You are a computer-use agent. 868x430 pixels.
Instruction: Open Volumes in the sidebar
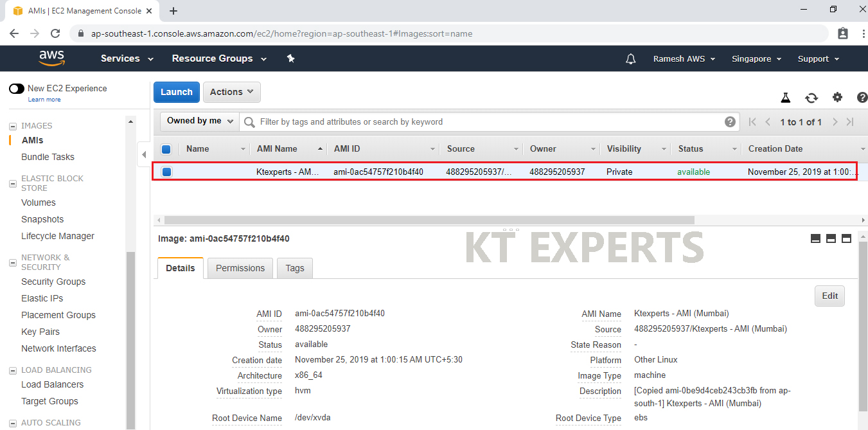[39, 202]
